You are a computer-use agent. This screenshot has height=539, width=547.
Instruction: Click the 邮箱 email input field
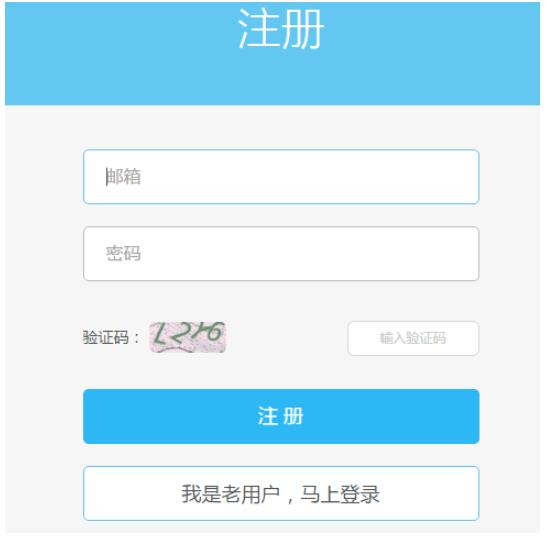click(281, 177)
